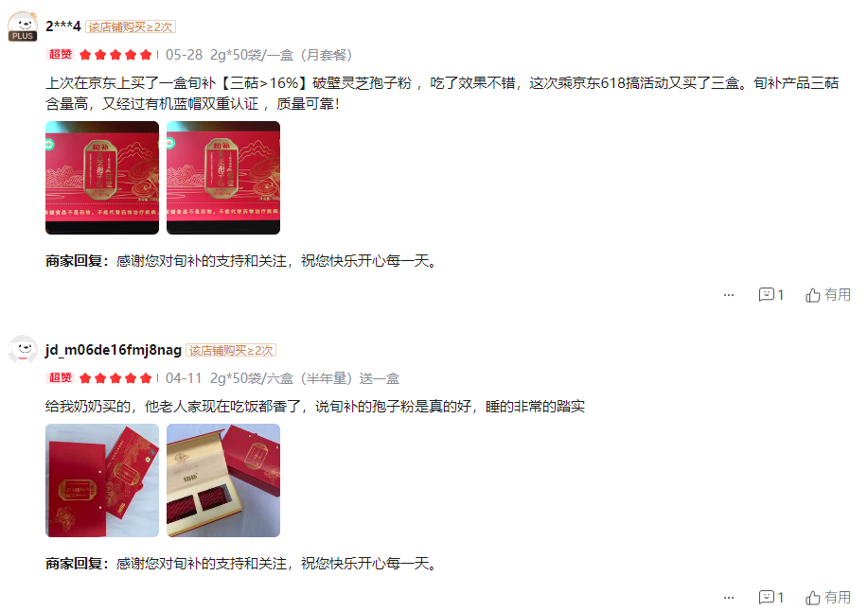View first photo in 2***4's review

coord(102,178)
